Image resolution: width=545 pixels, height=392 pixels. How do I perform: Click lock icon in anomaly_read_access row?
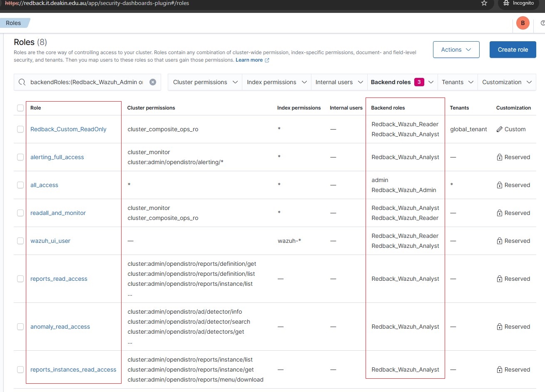(500, 327)
